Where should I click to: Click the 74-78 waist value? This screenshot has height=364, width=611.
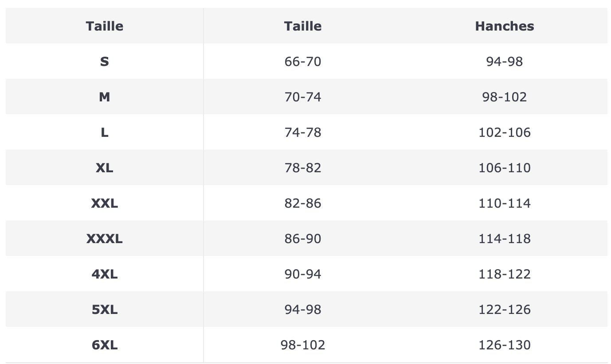tap(303, 132)
